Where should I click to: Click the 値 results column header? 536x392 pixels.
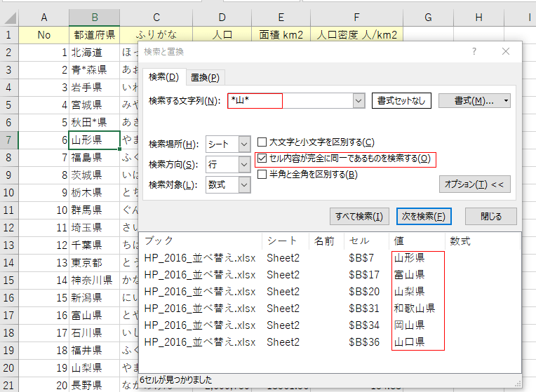417,241
